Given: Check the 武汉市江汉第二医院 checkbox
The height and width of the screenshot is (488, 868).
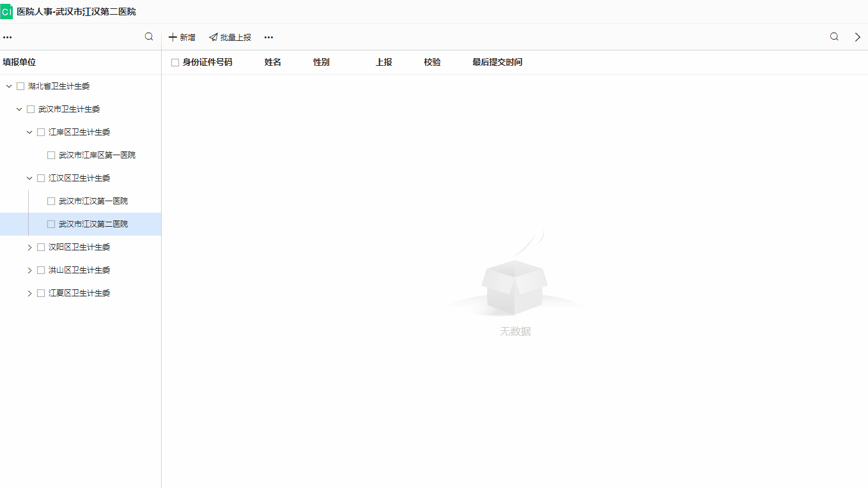Looking at the screenshot, I should point(50,224).
